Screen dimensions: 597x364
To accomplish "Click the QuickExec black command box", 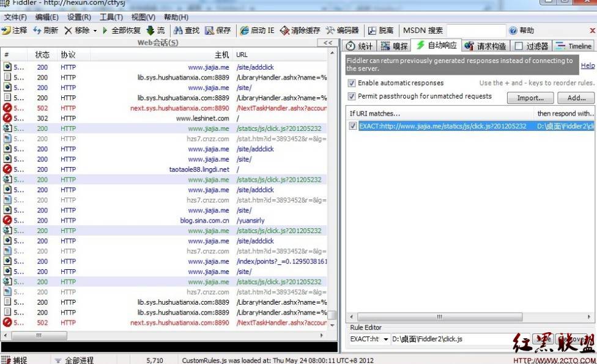I will [x=169, y=346].
